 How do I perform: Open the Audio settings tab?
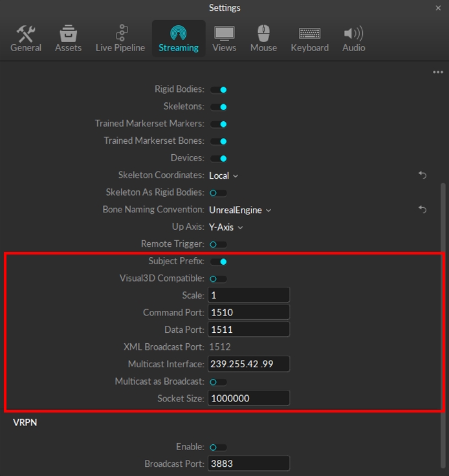pyautogui.click(x=353, y=39)
